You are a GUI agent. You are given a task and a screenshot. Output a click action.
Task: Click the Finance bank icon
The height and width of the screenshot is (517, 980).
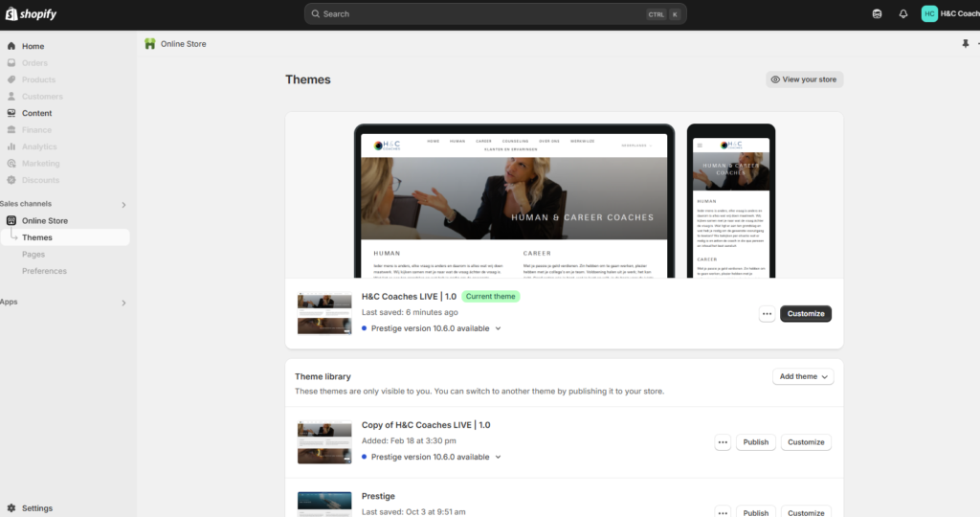11,130
